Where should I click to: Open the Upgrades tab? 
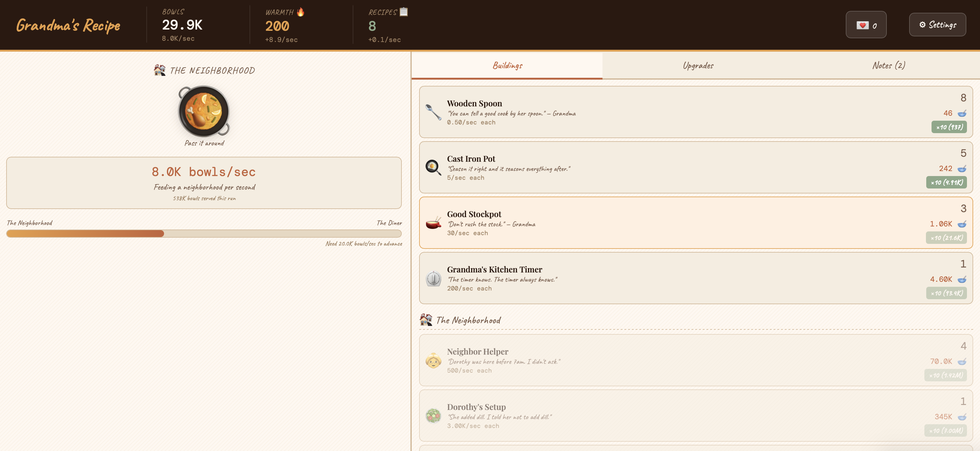point(698,66)
